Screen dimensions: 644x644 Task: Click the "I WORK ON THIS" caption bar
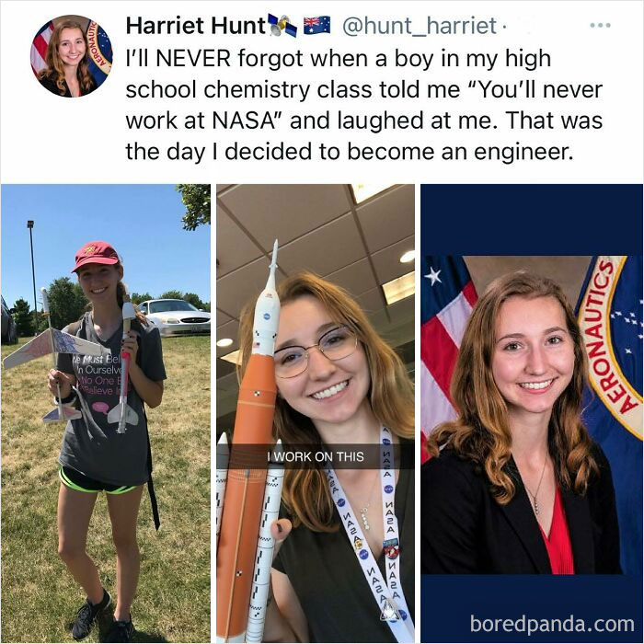click(x=316, y=456)
